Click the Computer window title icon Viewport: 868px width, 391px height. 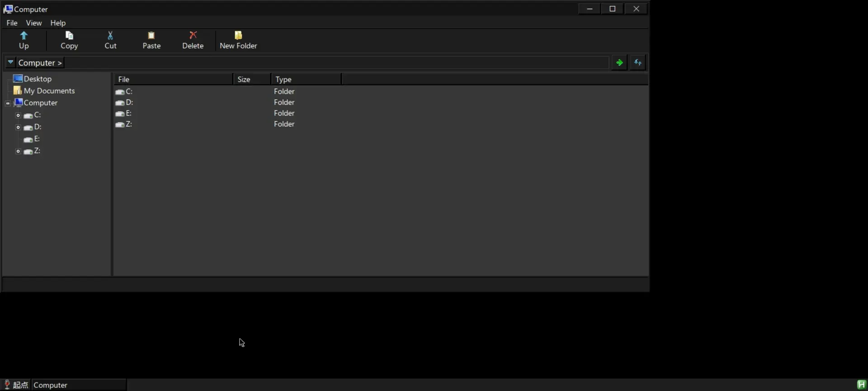8,9
